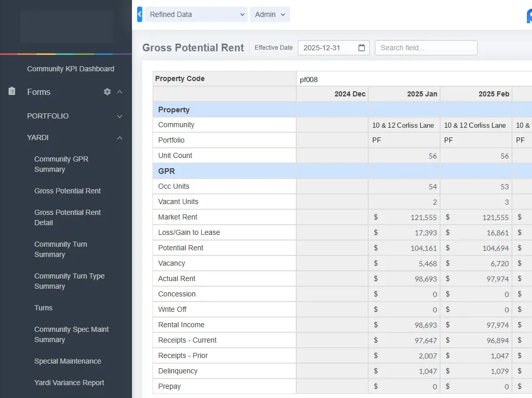Collapse the sidebar with the blue arrow button
This screenshot has width=532, height=398.
point(140,14)
